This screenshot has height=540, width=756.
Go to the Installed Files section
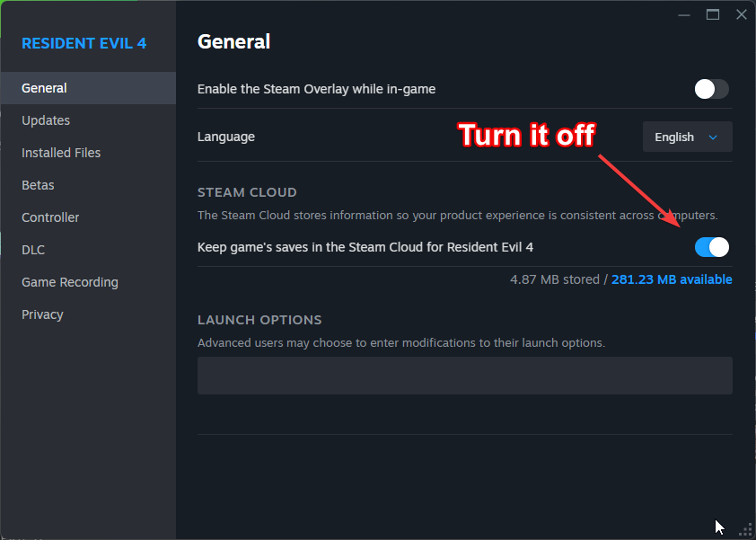61,153
